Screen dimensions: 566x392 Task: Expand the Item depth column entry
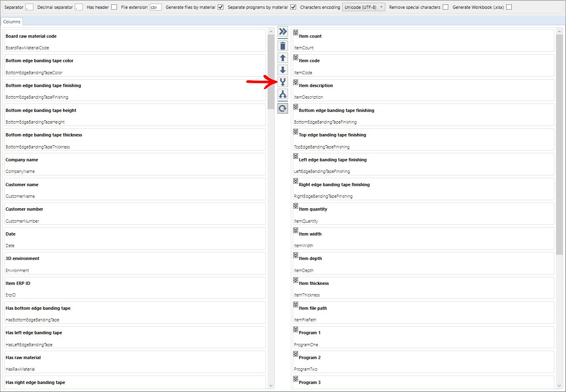(x=296, y=255)
